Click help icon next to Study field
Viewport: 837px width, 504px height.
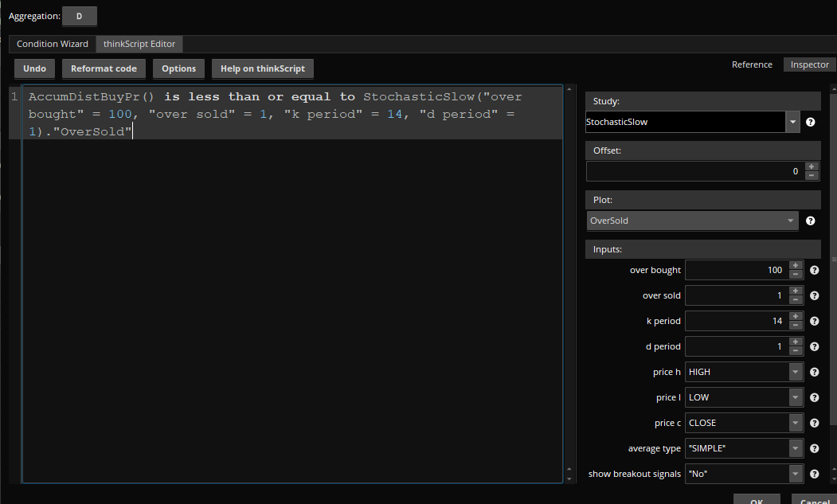coord(810,123)
